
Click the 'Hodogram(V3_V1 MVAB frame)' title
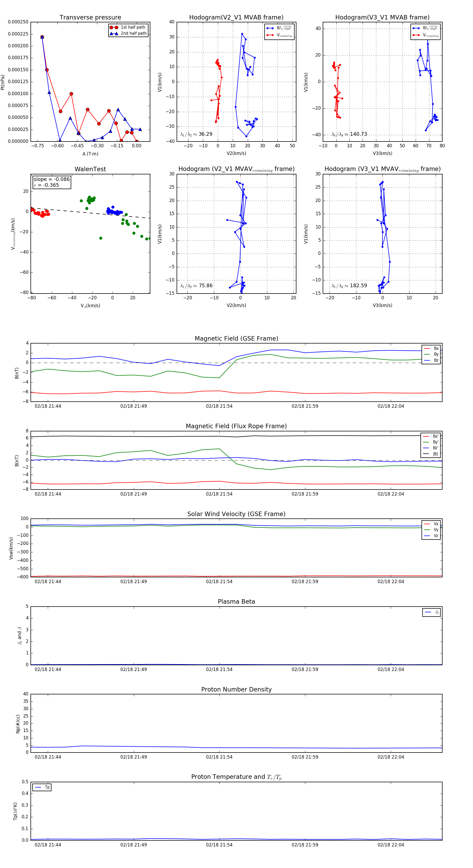pyautogui.click(x=382, y=18)
